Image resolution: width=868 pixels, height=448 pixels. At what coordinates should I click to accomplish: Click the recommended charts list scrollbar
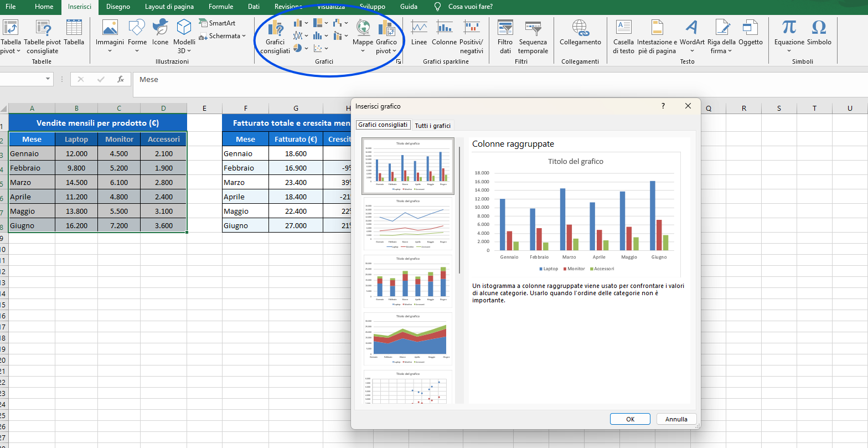pos(459,210)
